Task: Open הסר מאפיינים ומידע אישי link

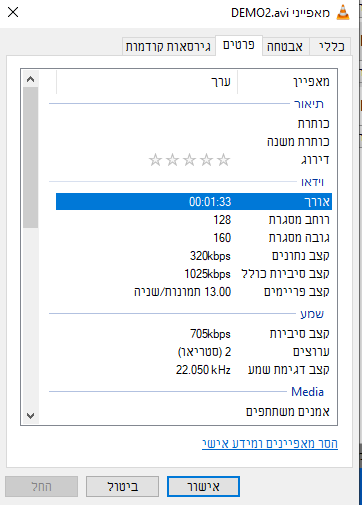Action: (270, 444)
